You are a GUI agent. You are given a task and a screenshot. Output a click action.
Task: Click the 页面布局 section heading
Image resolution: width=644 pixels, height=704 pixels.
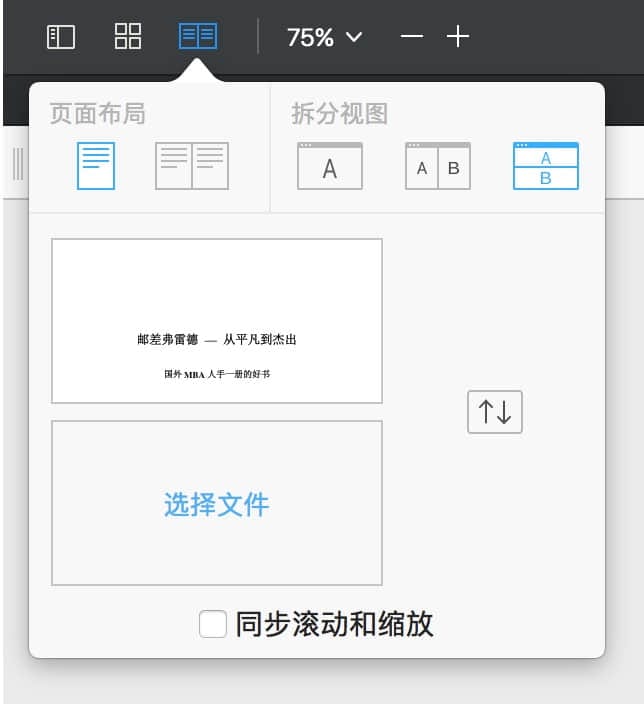point(97,114)
